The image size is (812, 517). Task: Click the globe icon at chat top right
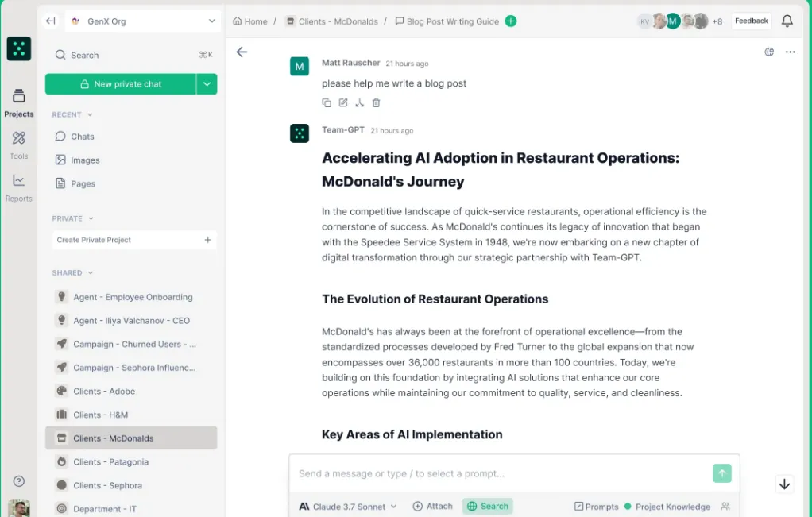(x=769, y=52)
